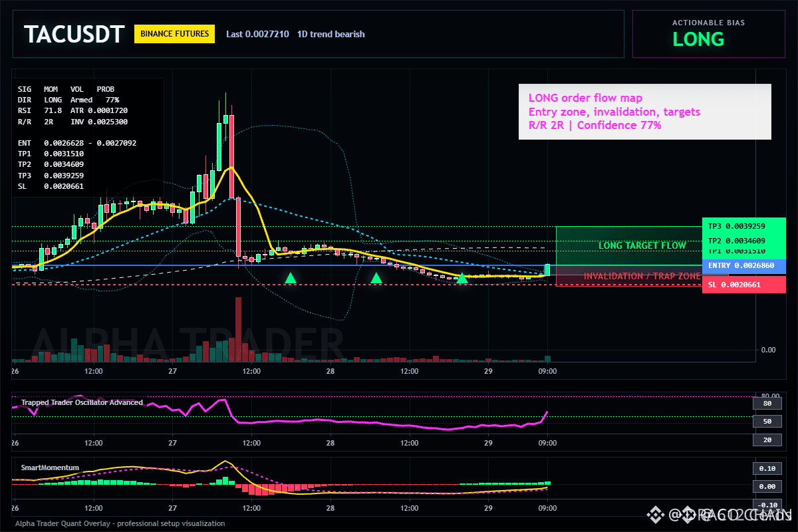Click the INV 0.0025300 value

(x=98, y=122)
